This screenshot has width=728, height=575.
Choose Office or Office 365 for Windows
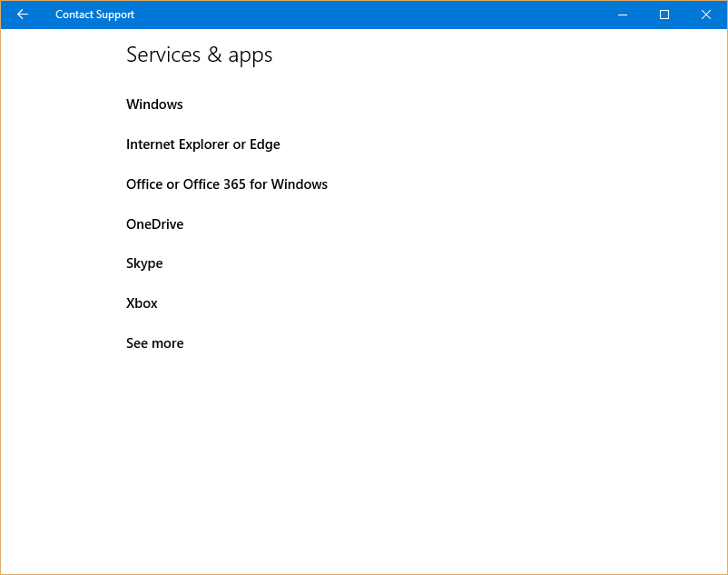click(x=226, y=184)
